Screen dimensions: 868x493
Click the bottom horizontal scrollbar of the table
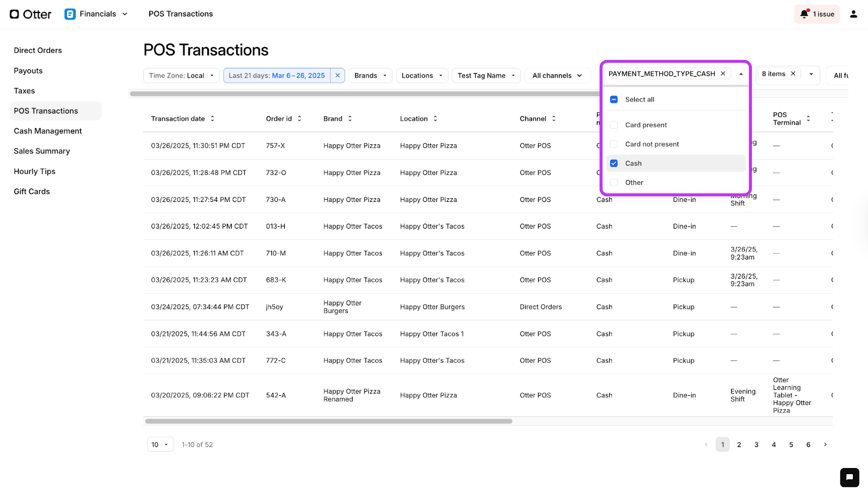tap(329, 421)
